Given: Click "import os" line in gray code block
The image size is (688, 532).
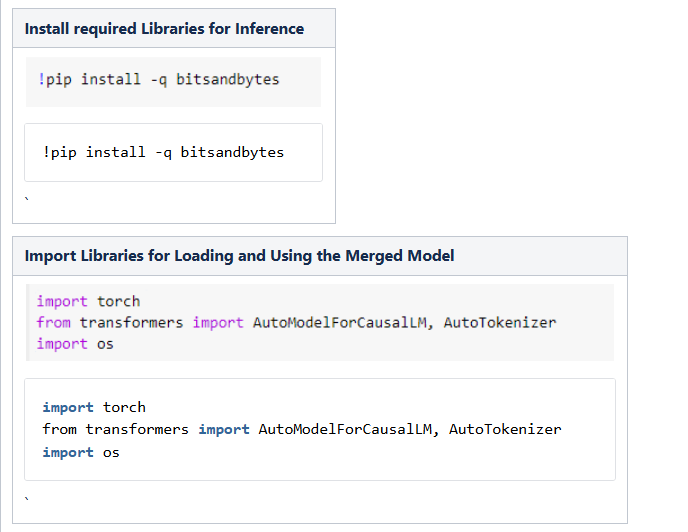Looking at the screenshot, I should pos(75,344).
